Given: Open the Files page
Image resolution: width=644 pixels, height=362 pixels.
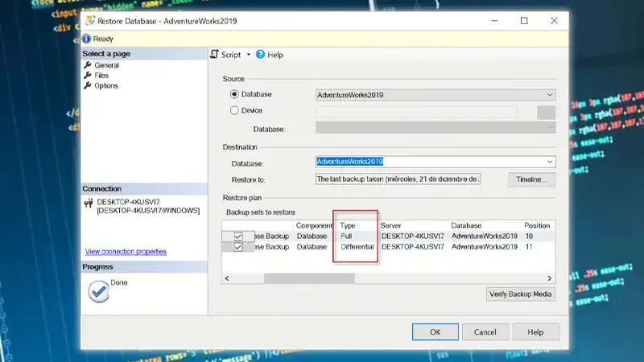Looking at the screenshot, I should [101, 76].
